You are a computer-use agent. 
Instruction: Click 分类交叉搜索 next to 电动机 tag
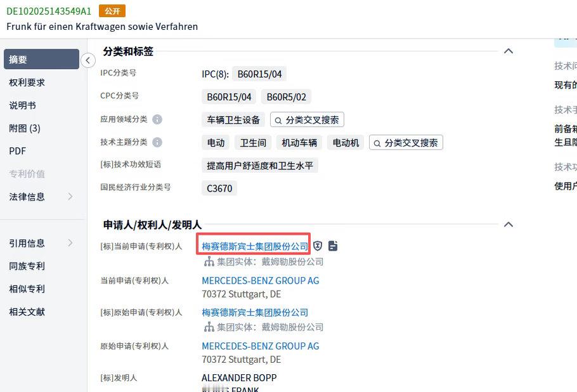(406, 143)
